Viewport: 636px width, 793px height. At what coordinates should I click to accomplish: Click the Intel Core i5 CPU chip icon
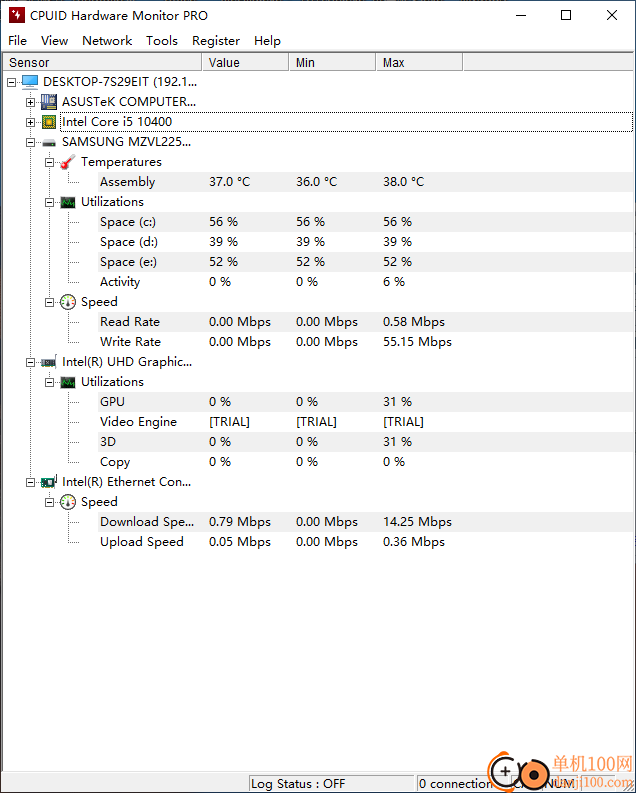tap(49, 122)
